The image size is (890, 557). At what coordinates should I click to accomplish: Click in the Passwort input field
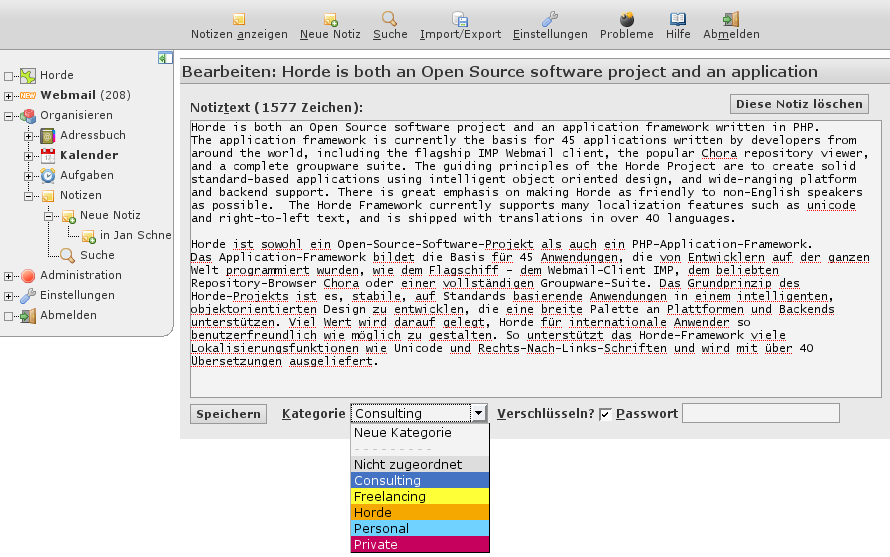point(761,413)
